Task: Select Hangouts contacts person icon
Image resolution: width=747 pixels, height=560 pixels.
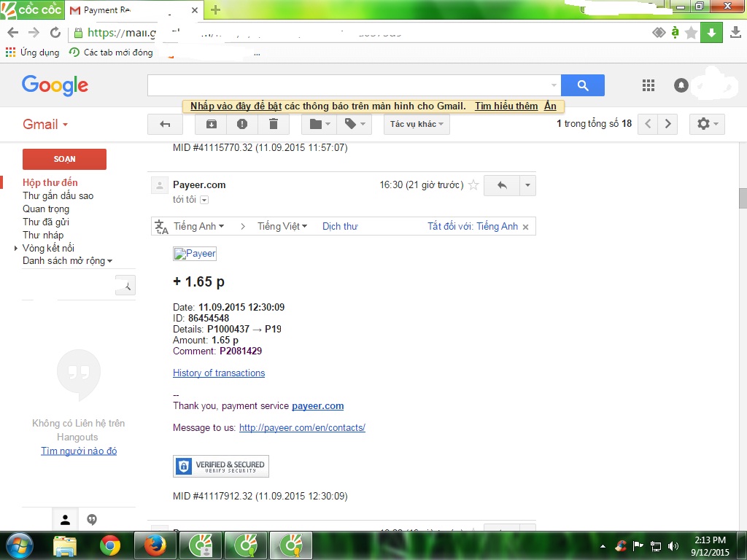Action: coord(65,519)
